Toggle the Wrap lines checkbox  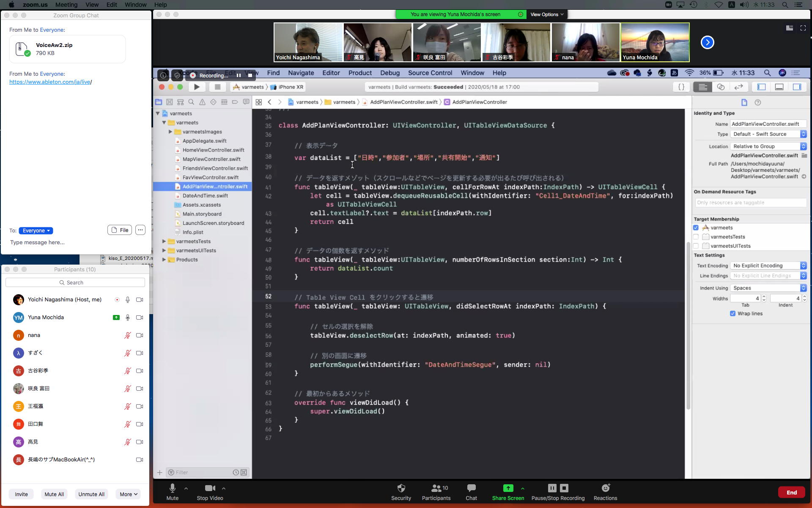(732, 314)
